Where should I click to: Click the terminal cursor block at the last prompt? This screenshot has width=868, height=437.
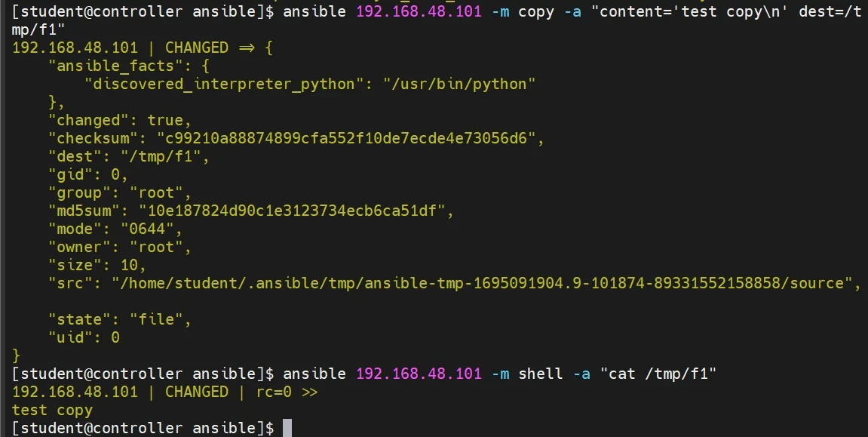tap(287, 428)
